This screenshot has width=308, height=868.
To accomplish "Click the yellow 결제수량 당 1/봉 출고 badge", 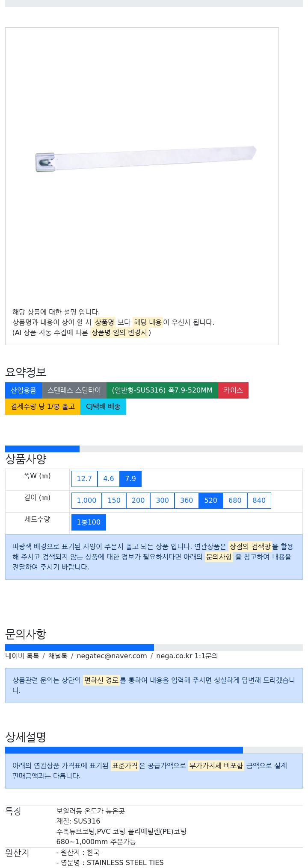I will coord(43,407).
